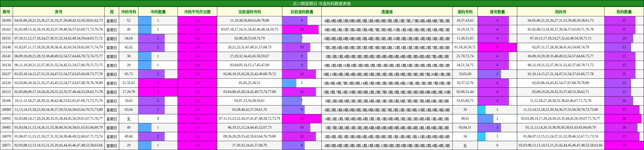Viewport: 644px width, 150px height.
Task: Select issue number 26148
Action: click(x=6, y=47)
